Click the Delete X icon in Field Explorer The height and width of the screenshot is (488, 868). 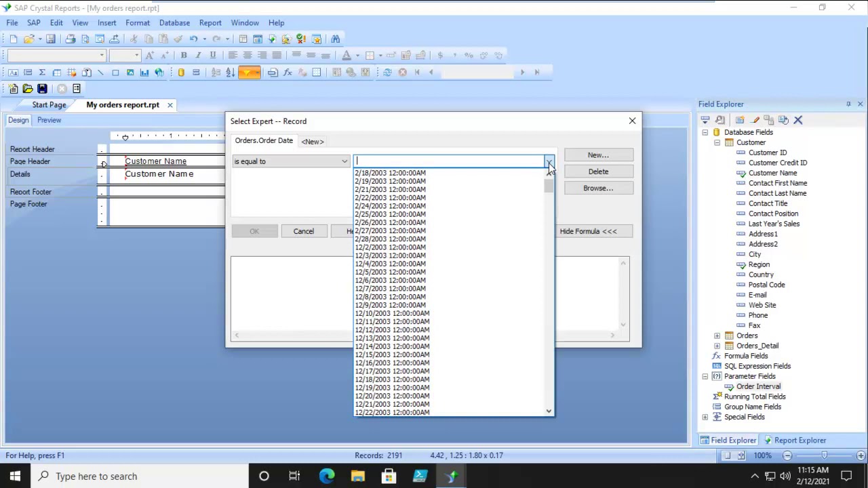797,120
